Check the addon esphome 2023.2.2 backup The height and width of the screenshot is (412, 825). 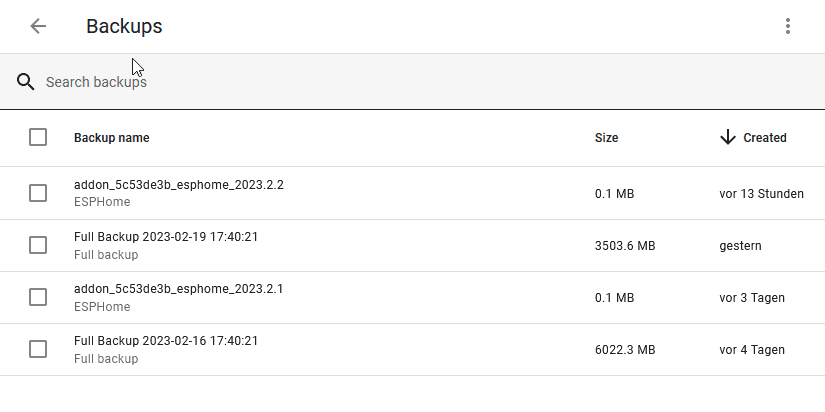click(x=38, y=193)
